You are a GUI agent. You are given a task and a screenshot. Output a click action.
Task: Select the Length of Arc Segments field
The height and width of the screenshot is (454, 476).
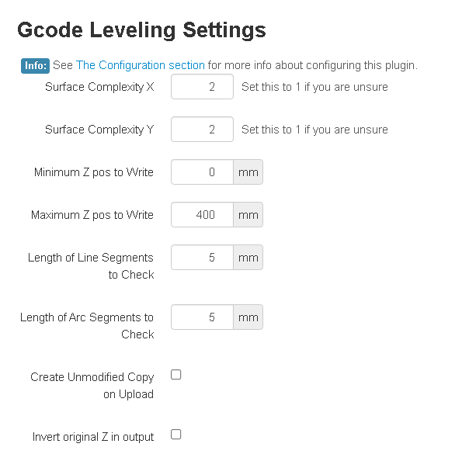pos(202,317)
